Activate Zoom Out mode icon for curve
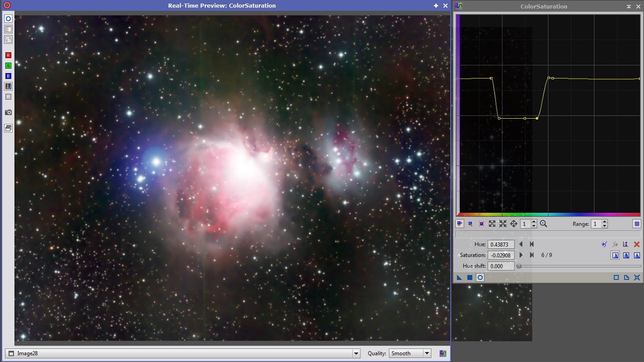 503,224
